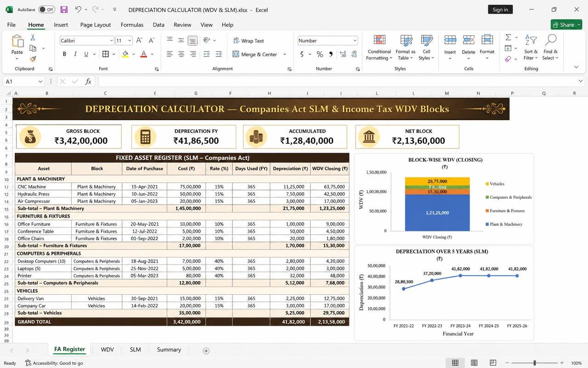Open the Page Layout ribbon tab
Image resolution: width=588 pixels, height=368 pixels.
coord(96,25)
